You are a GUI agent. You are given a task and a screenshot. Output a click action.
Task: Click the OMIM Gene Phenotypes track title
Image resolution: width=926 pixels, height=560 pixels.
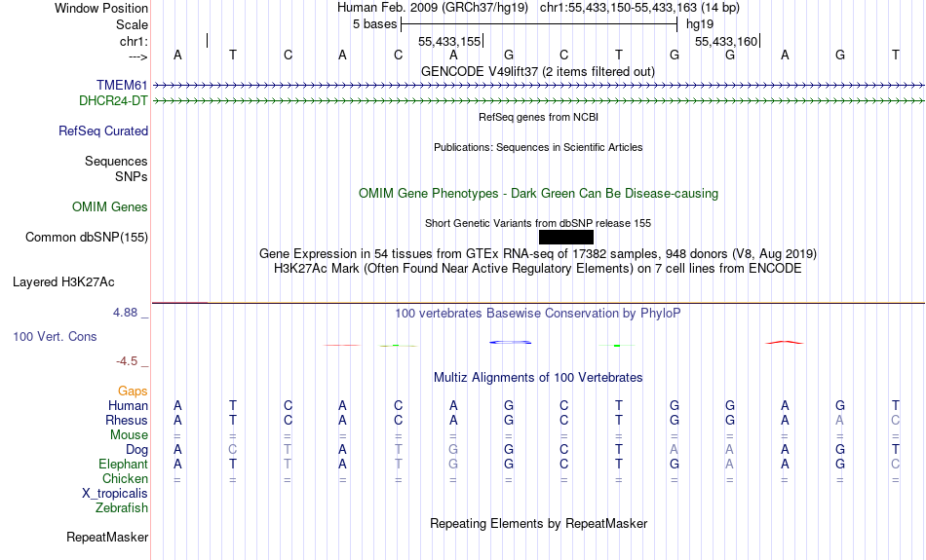coord(539,194)
